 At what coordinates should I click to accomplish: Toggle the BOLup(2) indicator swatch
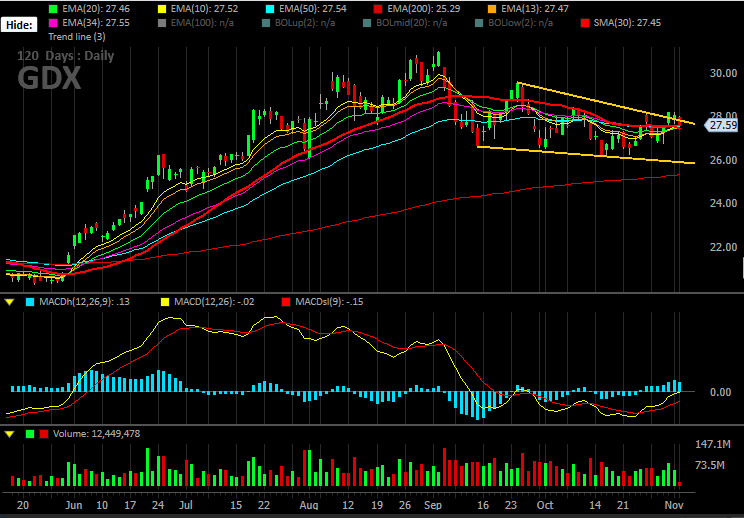pyautogui.click(x=266, y=22)
